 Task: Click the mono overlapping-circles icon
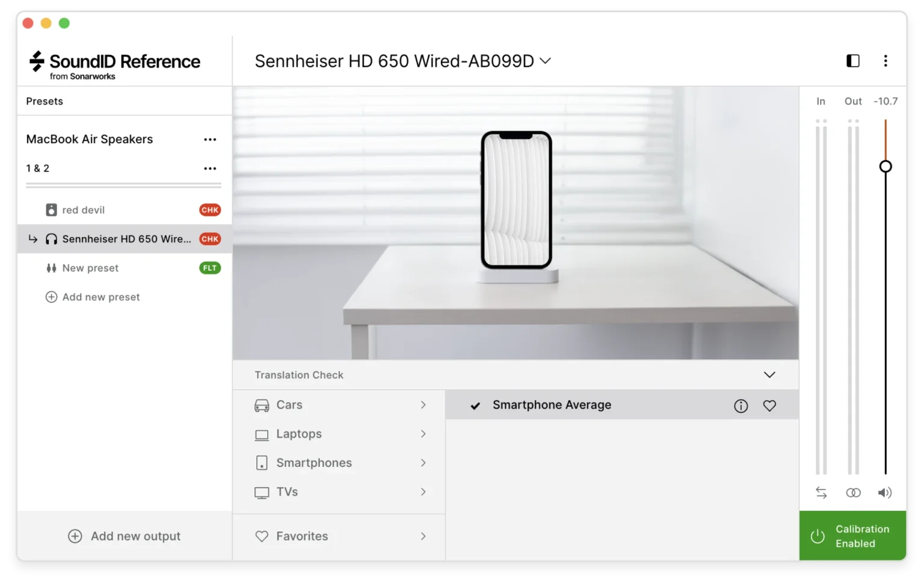[x=853, y=493]
